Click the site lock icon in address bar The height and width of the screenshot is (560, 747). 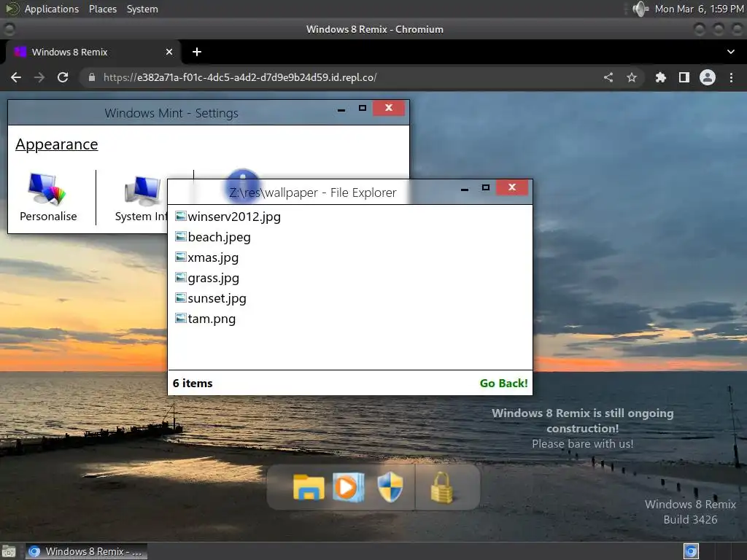[x=92, y=77]
